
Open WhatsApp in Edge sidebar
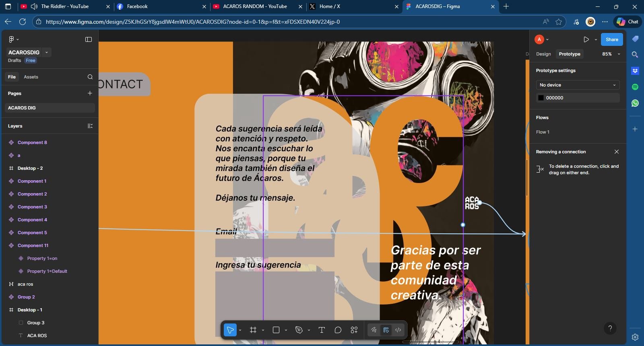pos(635,103)
